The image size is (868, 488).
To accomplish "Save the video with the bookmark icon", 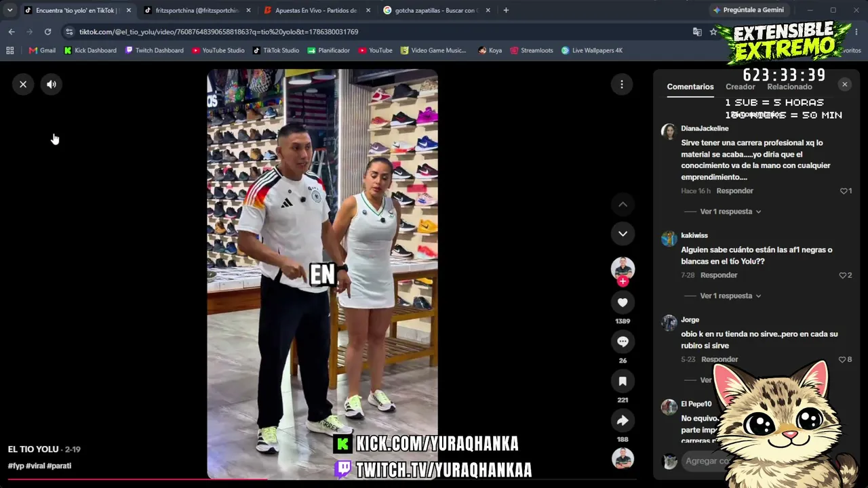I will coord(623,382).
